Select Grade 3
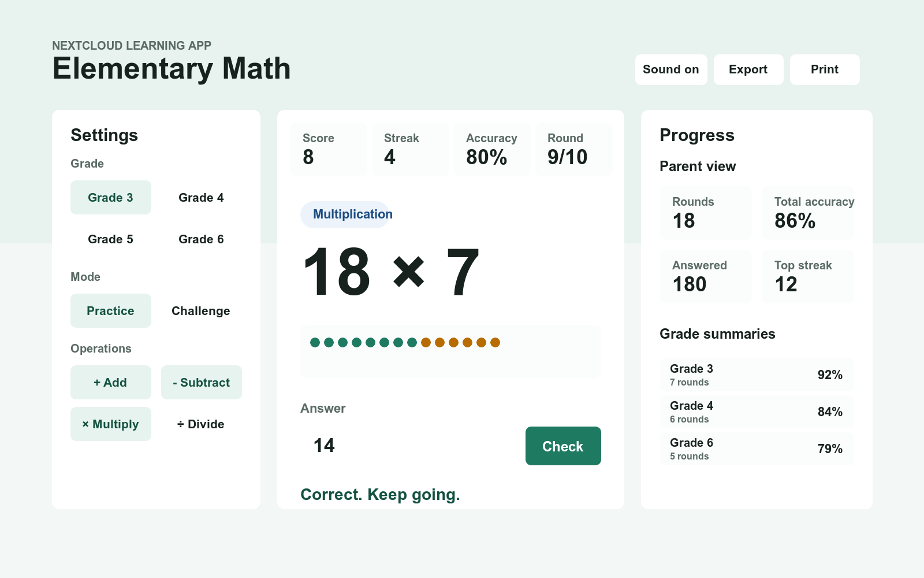 pos(111,198)
